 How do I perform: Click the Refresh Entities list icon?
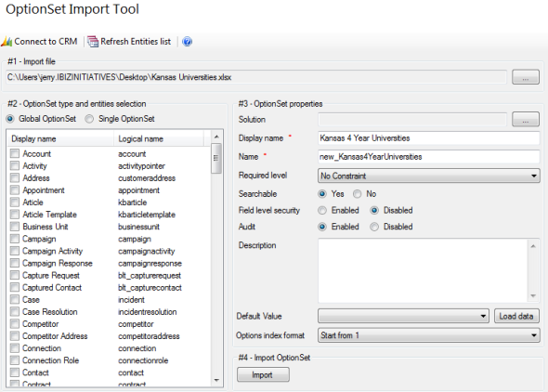click(93, 42)
